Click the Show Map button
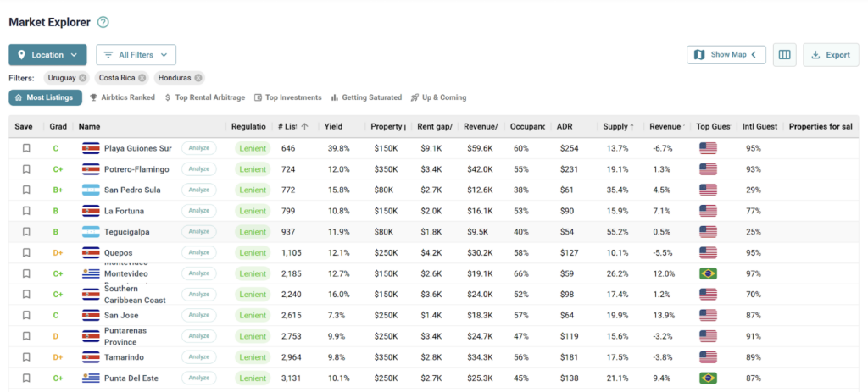 (726, 55)
